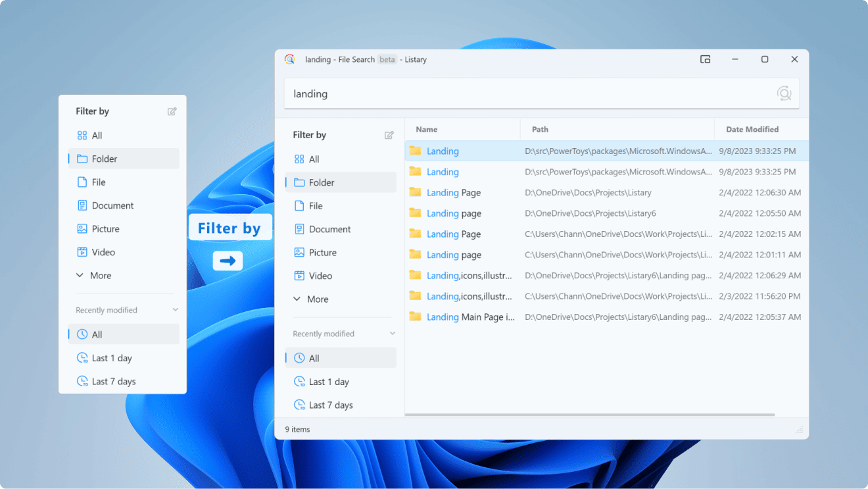Click the Listary logo in the window title bar
This screenshot has width=868, height=489.
tap(289, 59)
